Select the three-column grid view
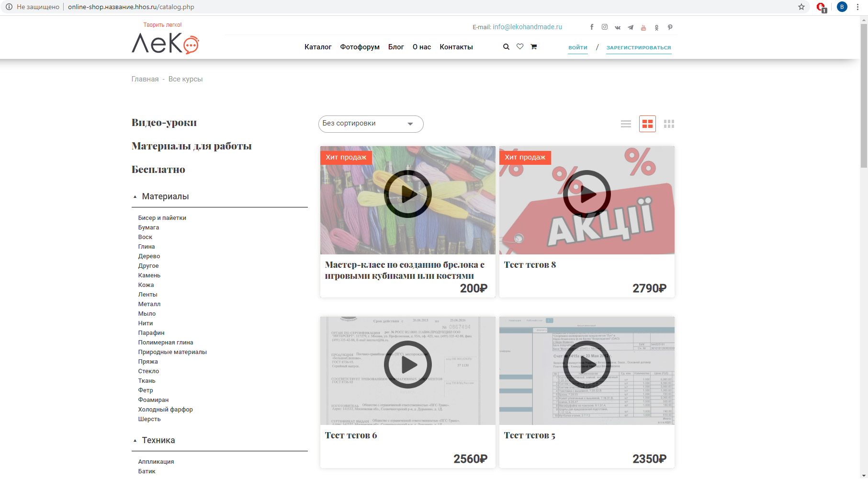 point(669,124)
